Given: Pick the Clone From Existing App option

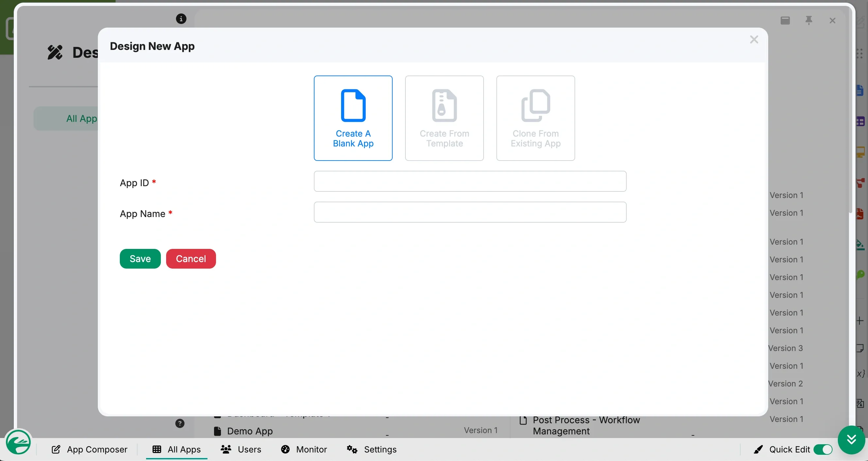Looking at the screenshot, I should [535, 118].
